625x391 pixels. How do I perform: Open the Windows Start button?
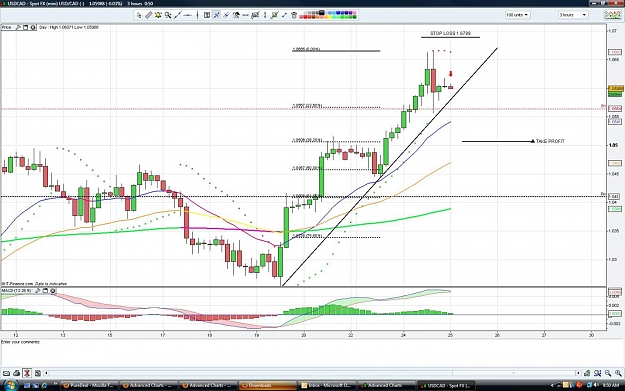(x=10, y=385)
